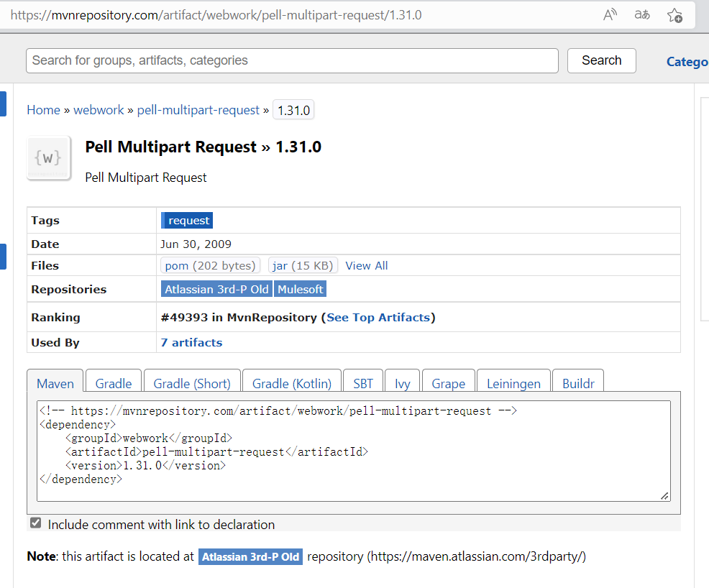Open Atlassian 3rd-P Old repository in table
The height and width of the screenshot is (588, 709).
[x=216, y=289]
